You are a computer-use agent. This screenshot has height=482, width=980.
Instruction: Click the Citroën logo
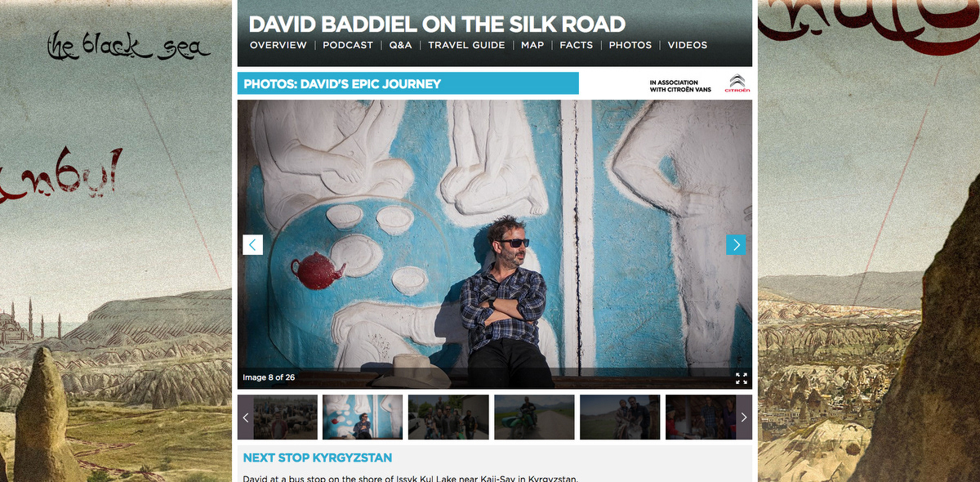(x=737, y=83)
